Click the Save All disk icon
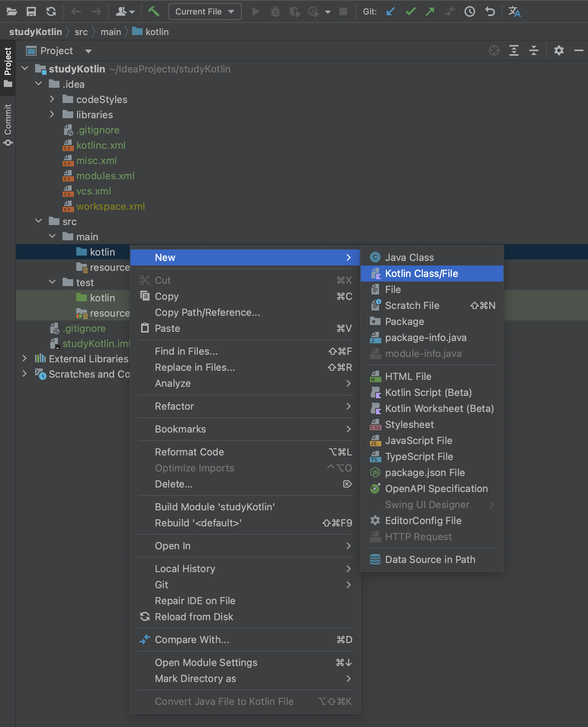 click(x=31, y=12)
